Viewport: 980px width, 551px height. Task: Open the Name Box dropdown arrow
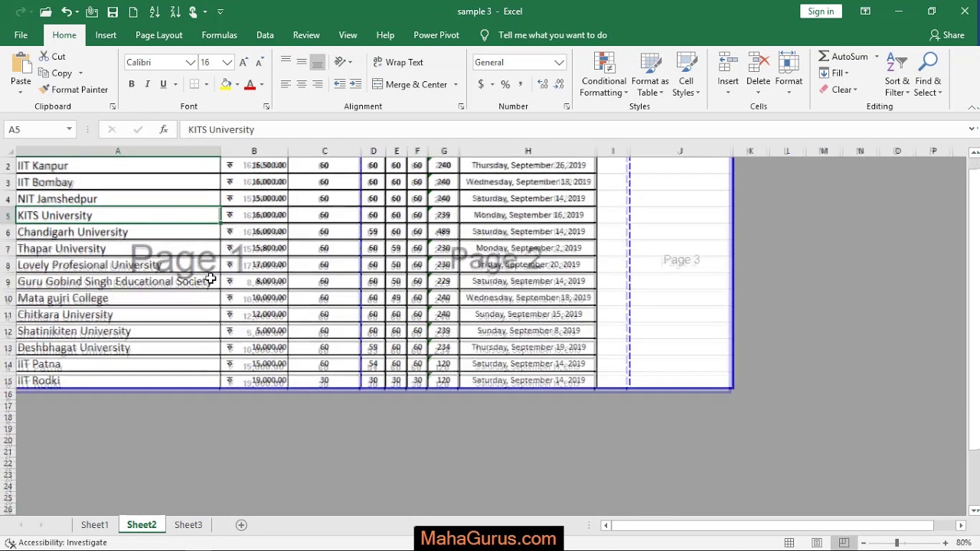click(x=69, y=129)
